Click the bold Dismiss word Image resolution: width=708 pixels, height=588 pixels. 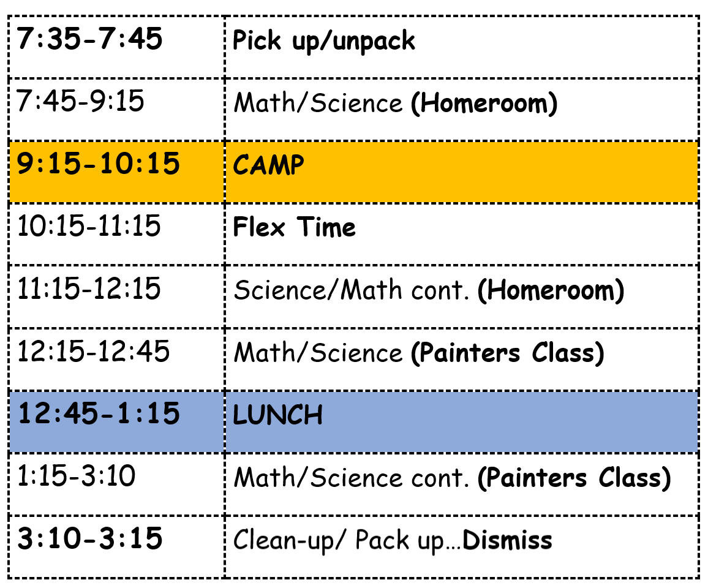pos(508,540)
